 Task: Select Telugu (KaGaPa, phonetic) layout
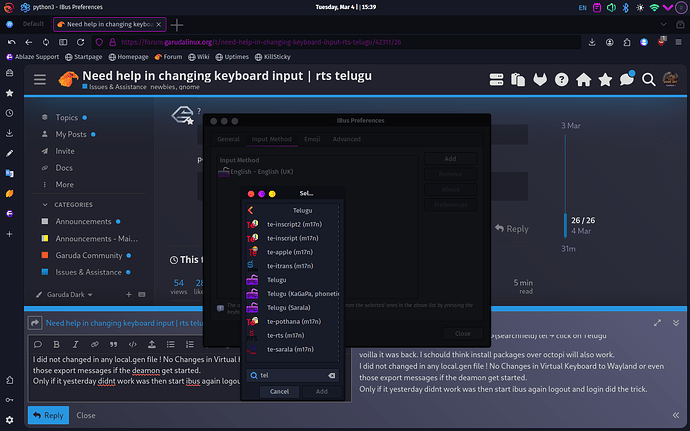pos(292,294)
